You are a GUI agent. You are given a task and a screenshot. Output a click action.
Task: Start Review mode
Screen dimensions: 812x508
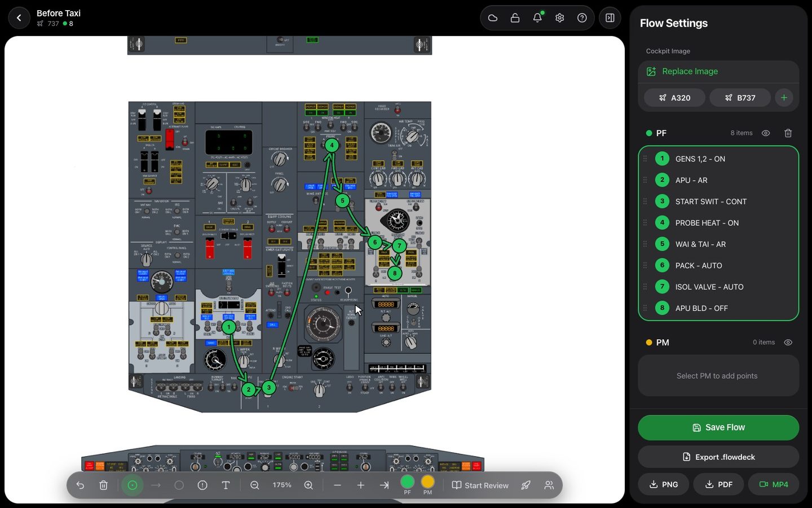[480, 485]
